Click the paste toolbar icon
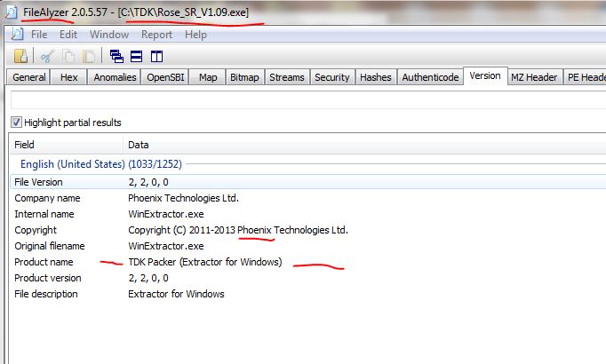Viewport: 606px width, 364px height. tap(89, 56)
